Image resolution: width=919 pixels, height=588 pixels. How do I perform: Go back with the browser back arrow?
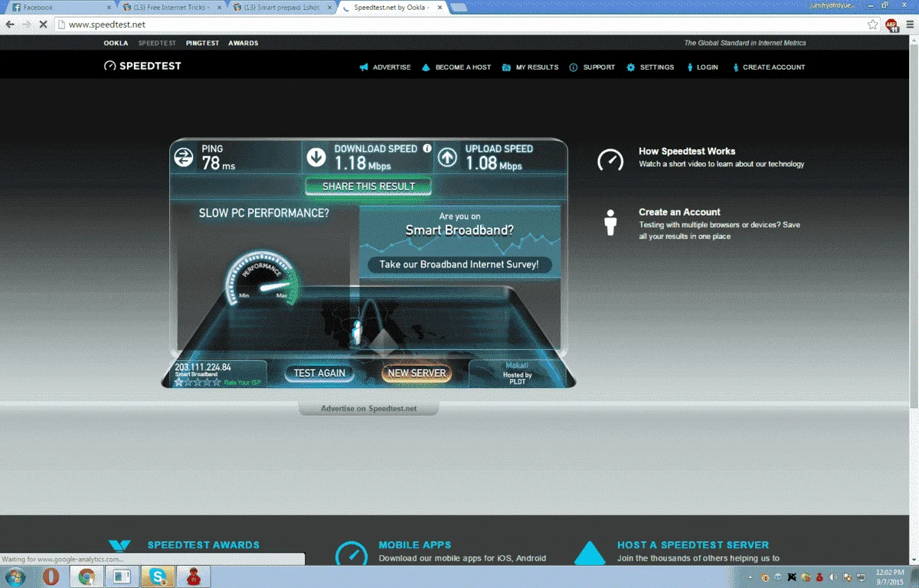[x=10, y=24]
